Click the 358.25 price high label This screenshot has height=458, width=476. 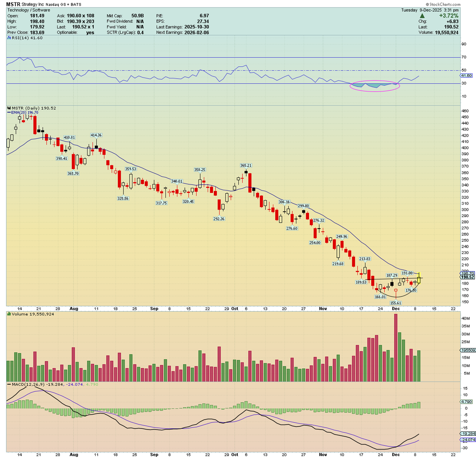(x=200, y=170)
